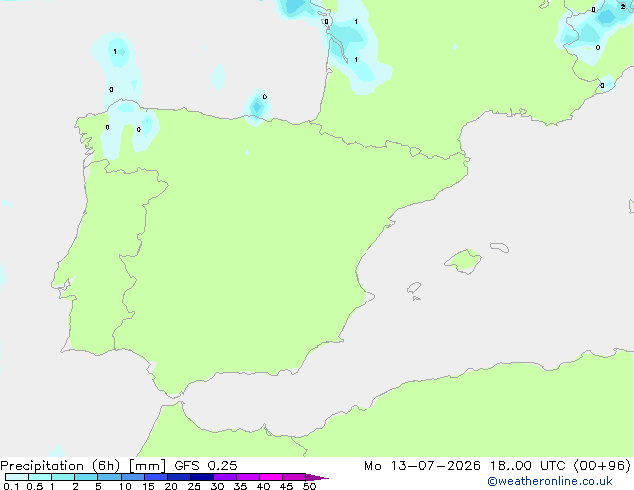Click the "0.1" legend tick label
Viewport: 634px width, 490px height.
tap(11, 486)
